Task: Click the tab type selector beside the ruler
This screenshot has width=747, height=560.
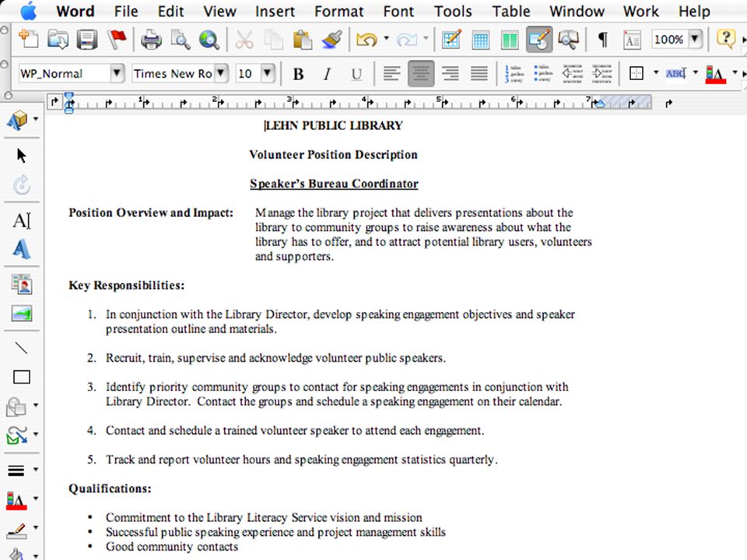Action: click(54, 101)
